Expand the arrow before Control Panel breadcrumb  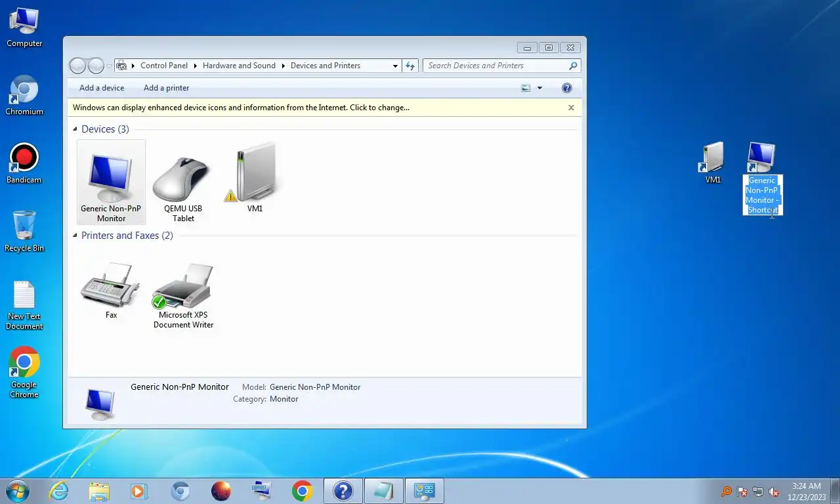(133, 66)
